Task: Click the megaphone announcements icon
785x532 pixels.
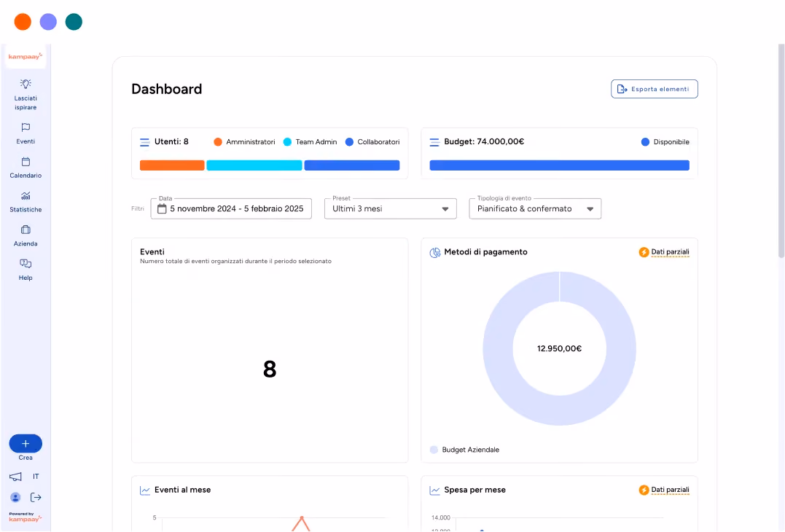Action: tap(15, 477)
